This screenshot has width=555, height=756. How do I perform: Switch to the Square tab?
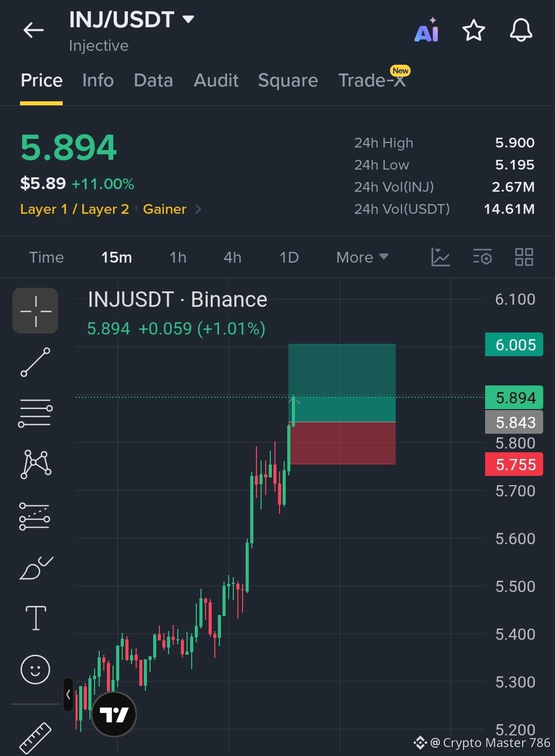pos(288,81)
